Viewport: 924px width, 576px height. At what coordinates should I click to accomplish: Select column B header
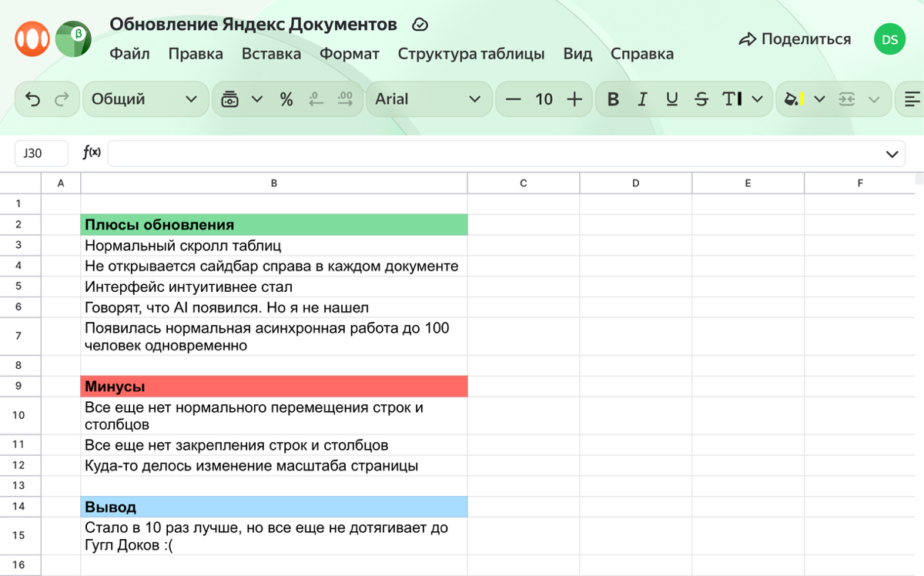(x=274, y=183)
